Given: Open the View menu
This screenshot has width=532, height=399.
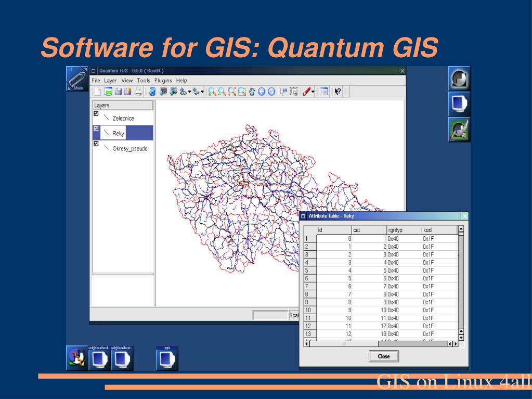Looking at the screenshot, I should [x=127, y=81].
